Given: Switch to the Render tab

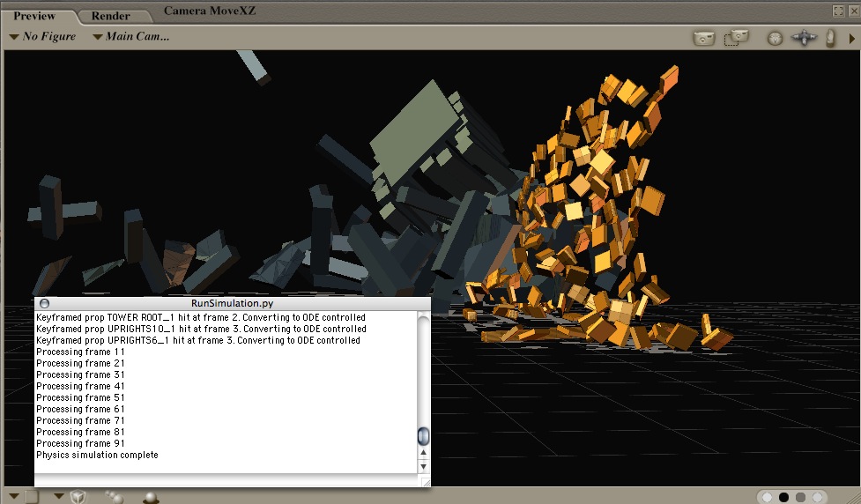Looking at the screenshot, I should [x=111, y=17].
